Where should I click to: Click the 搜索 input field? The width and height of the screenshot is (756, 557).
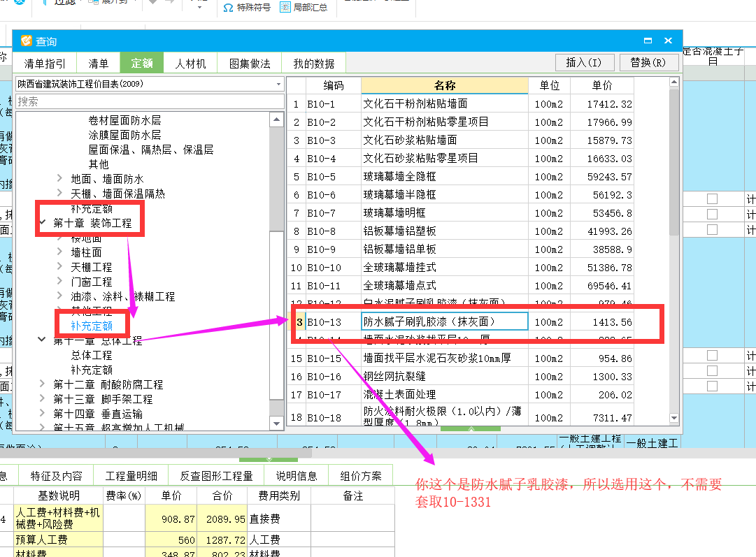pyautogui.click(x=150, y=101)
